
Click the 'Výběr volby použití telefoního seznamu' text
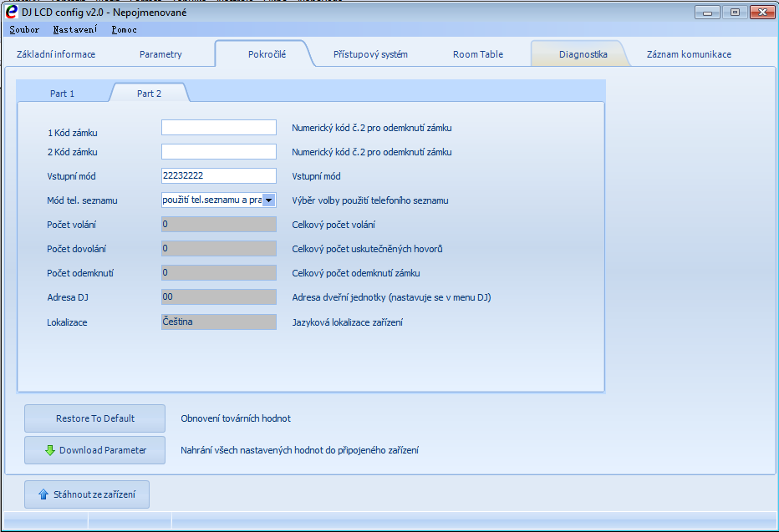[370, 200]
